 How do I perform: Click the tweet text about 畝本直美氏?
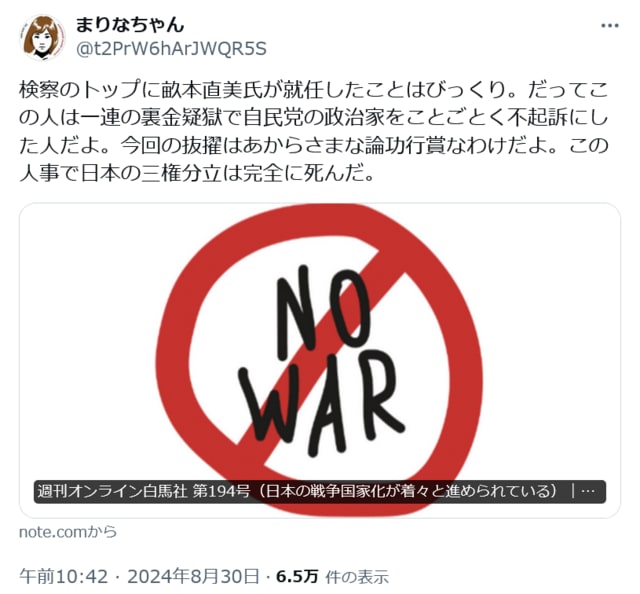click(313, 131)
